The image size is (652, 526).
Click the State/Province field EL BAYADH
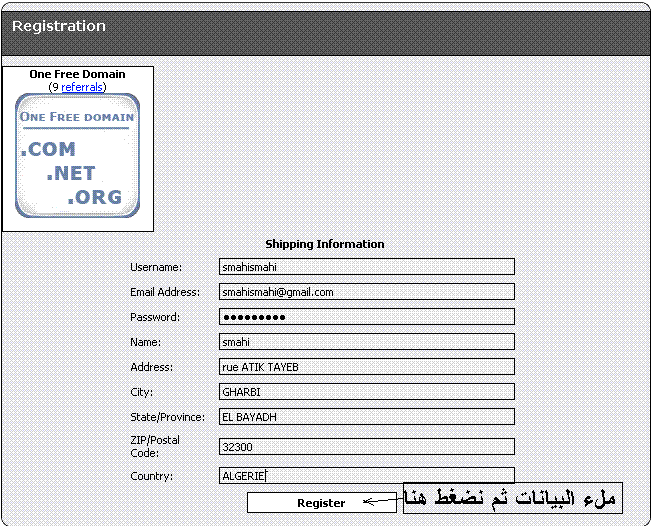pos(367,416)
